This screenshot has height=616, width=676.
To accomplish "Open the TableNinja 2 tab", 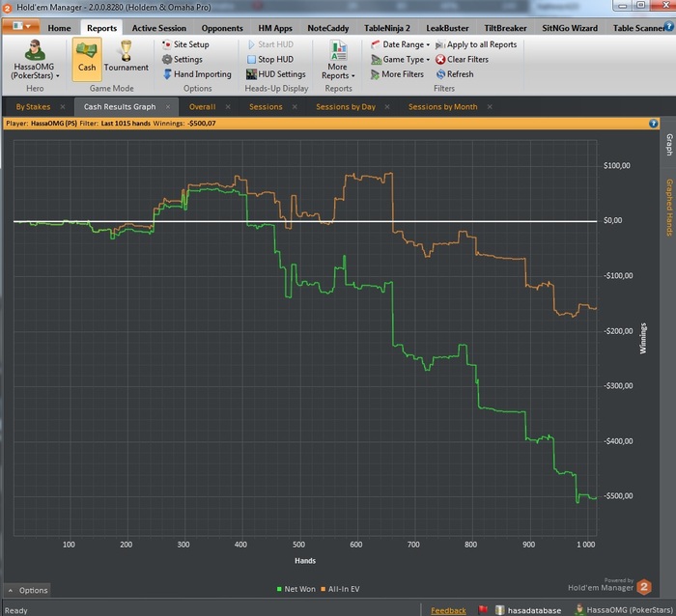I will point(386,28).
